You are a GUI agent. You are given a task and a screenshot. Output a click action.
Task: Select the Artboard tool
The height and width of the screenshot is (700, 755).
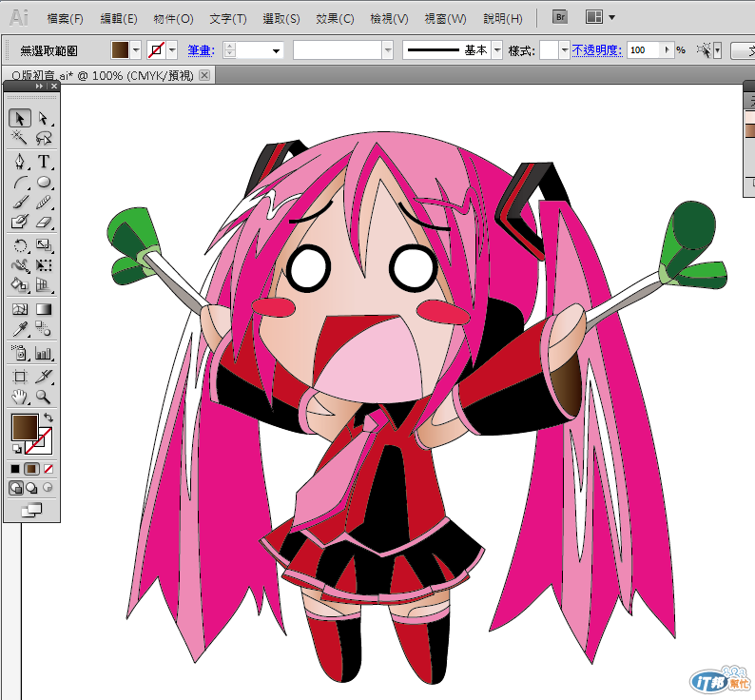(20, 377)
